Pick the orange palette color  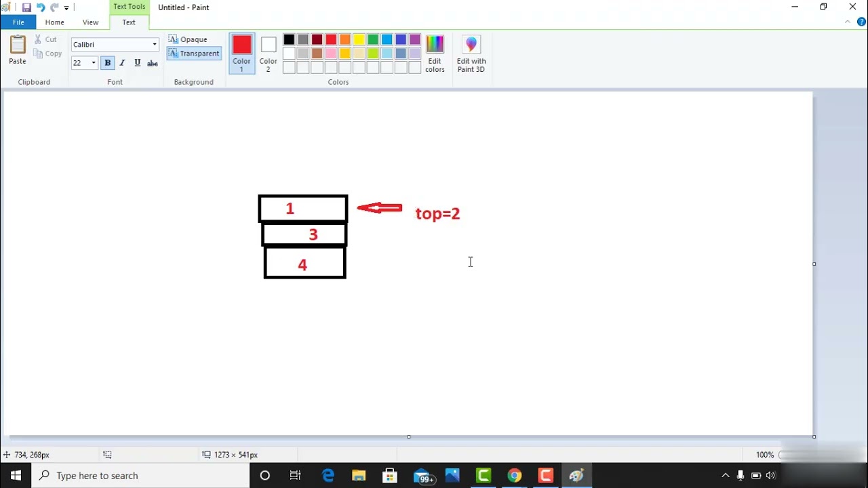coord(345,39)
